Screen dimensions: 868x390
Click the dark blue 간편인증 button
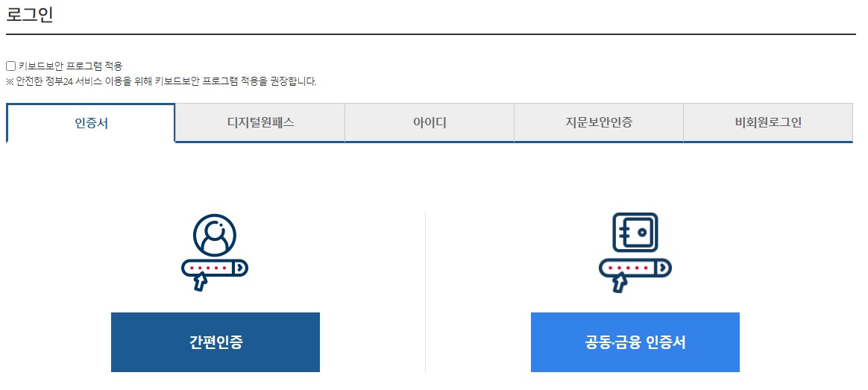216,342
